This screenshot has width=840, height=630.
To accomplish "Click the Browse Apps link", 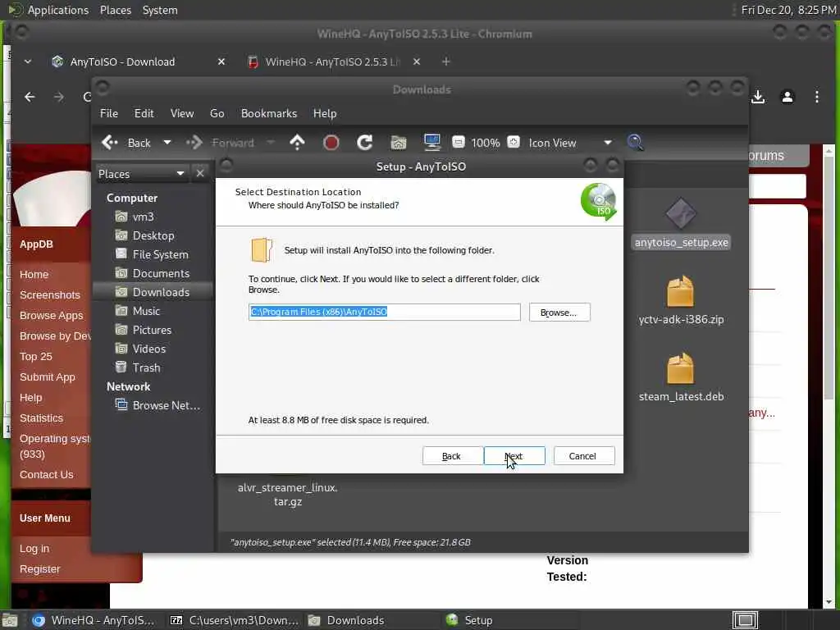I will [52, 316].
